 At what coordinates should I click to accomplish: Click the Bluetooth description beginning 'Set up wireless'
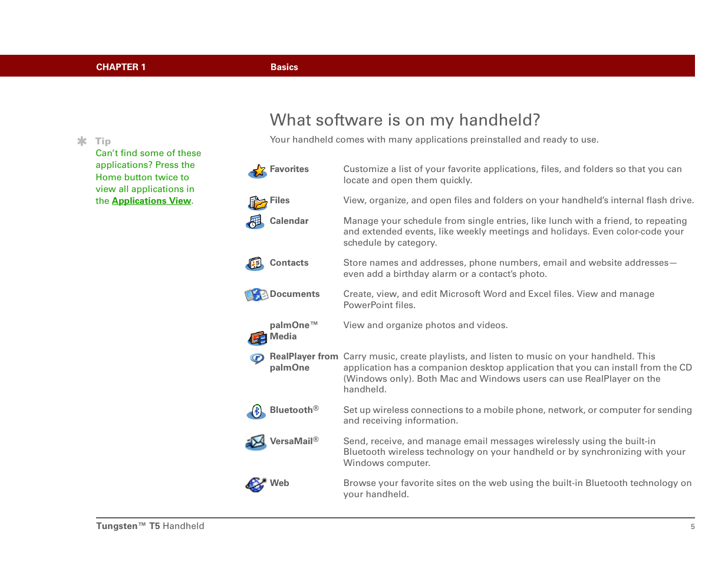pos(518,415)
